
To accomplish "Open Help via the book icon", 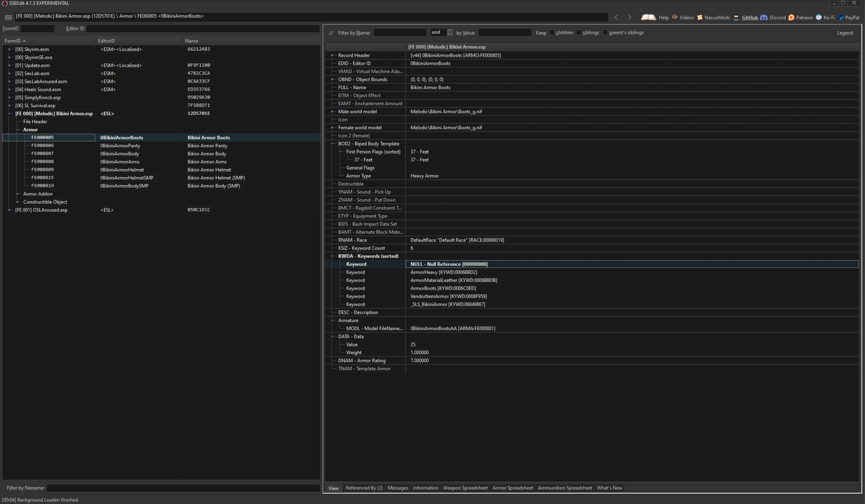I will tap(655, 17).
